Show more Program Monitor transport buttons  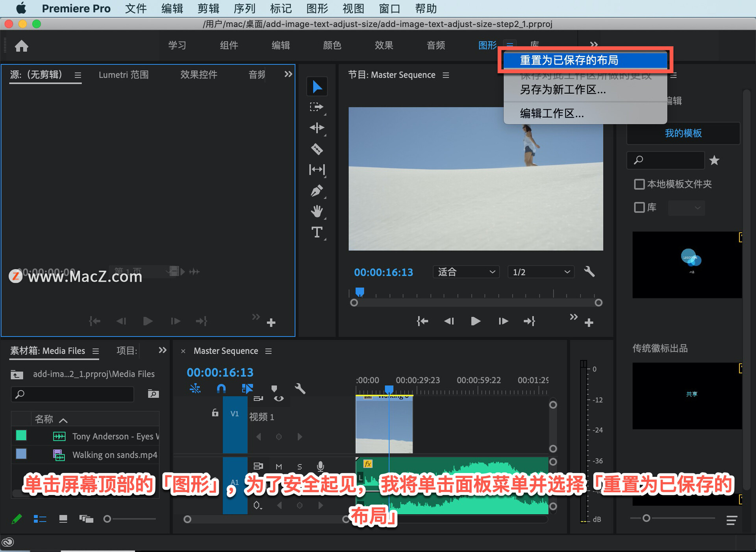(x=574, y=317)
